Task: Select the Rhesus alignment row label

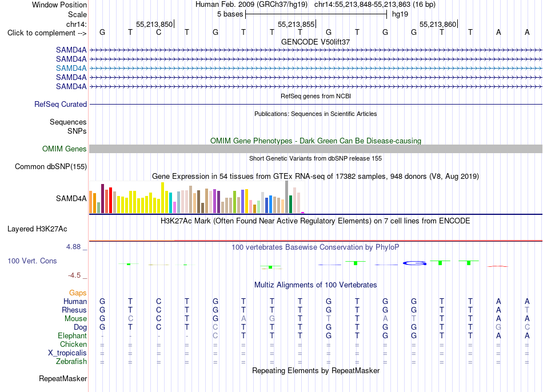Action: tap(74, 310)
